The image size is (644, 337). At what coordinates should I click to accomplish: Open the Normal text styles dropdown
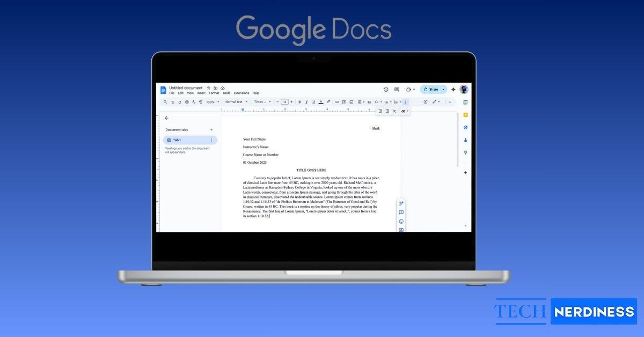(x=235, y=102)
